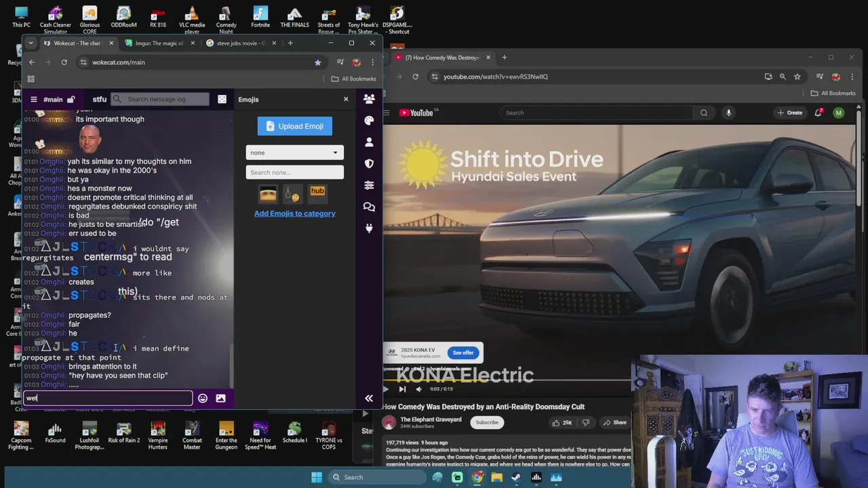Screen dimensions: 868x488
Task: Open the settings sliders sidebar icon
Action: [369, 185]
